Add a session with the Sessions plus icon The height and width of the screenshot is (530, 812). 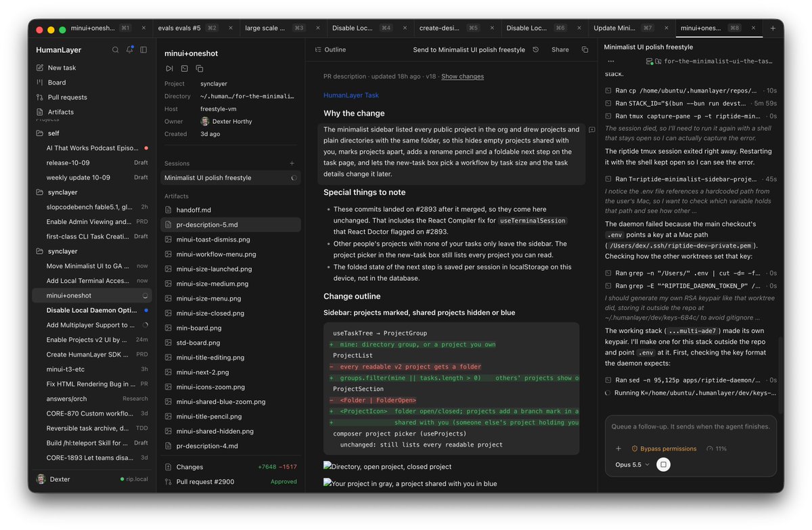click(292, 163)
